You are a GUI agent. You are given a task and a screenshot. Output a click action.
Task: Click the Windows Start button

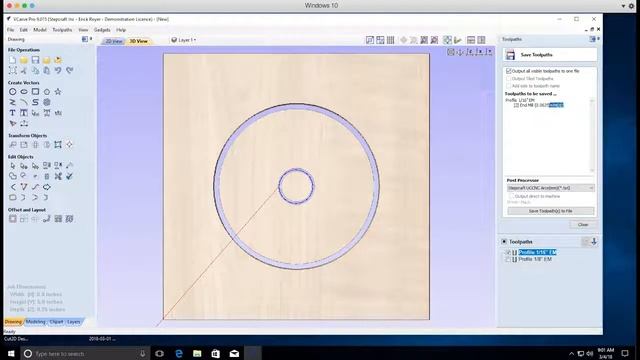tap(11, 353)
